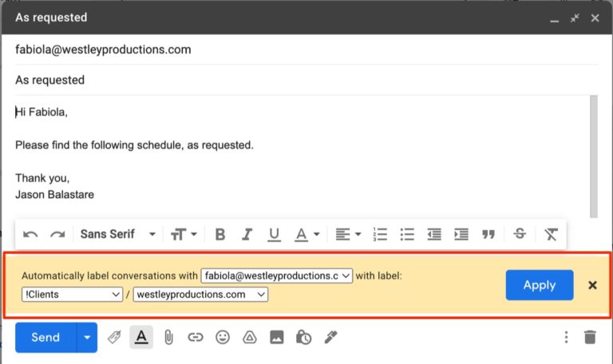Dismiss the automatic label suggestion bar
Image resolution: width=613 pixels, height=364 pixels.
[592, 286]
